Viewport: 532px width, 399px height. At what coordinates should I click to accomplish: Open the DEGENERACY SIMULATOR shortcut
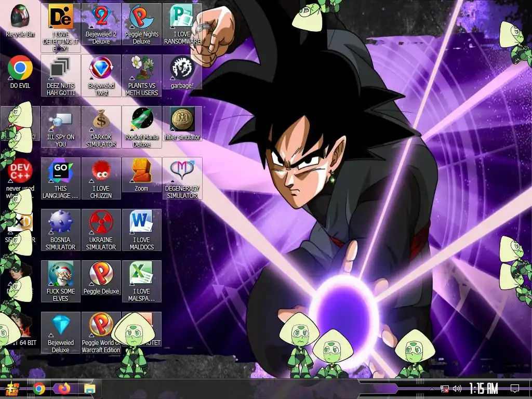pos(182,179)
